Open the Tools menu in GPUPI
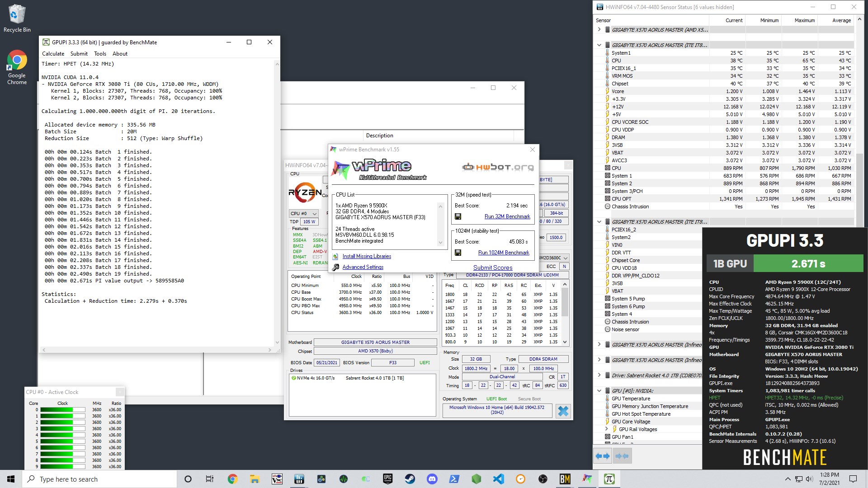Viewport: 868px width, 488px height. click(x=100, y=53)
